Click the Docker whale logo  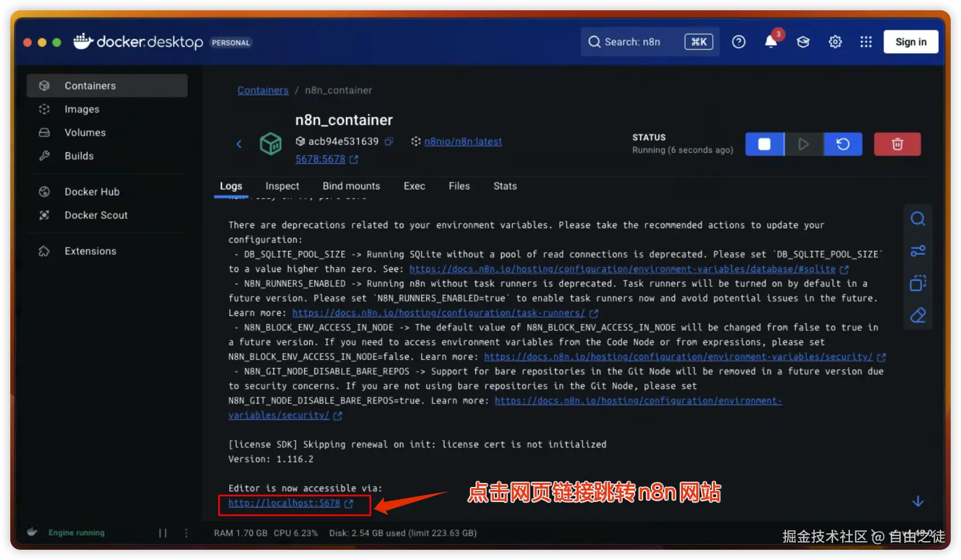click(83, 41)
